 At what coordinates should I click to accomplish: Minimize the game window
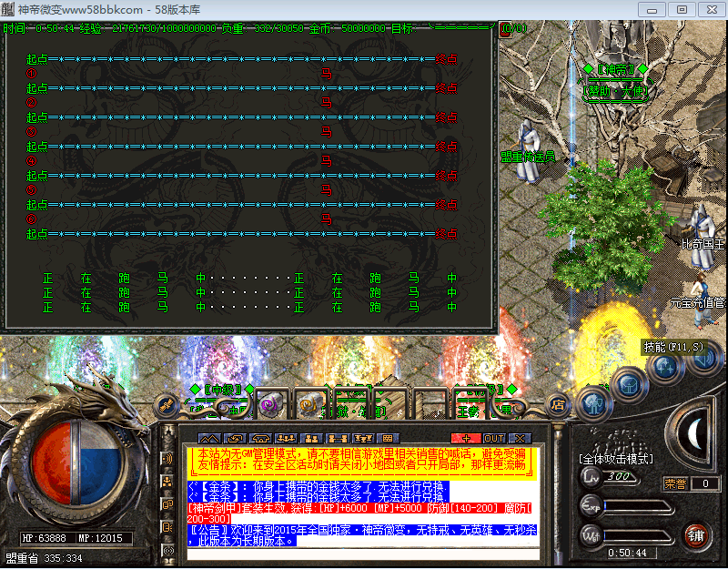(652, 9)
